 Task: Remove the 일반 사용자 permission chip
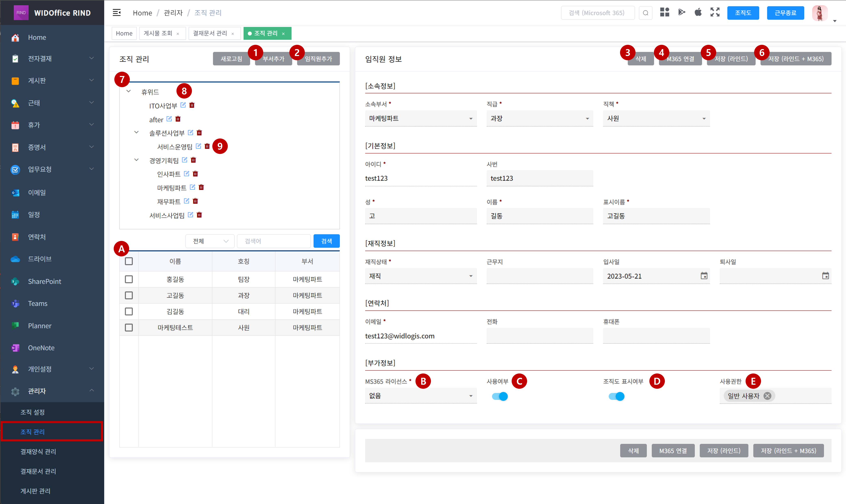(x=767, y=396)
